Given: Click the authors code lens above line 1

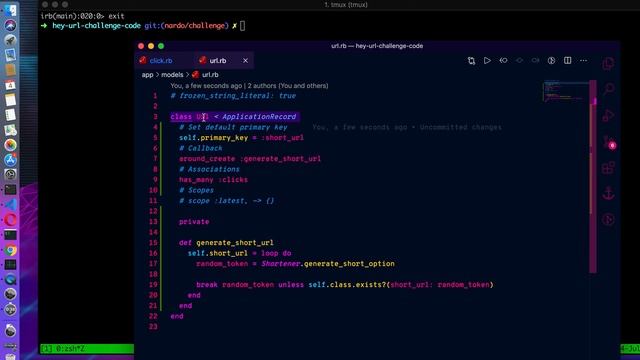Looking at the screenshot, I should click(249, 86).
